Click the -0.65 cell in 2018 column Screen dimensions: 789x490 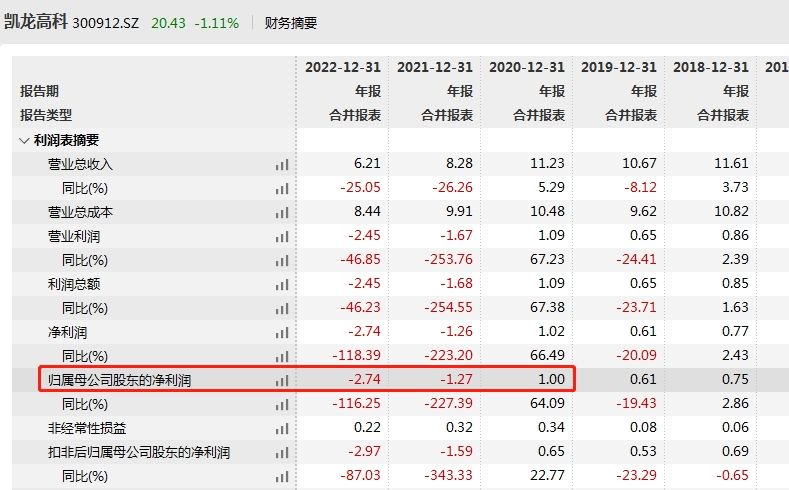pos(732,475)
